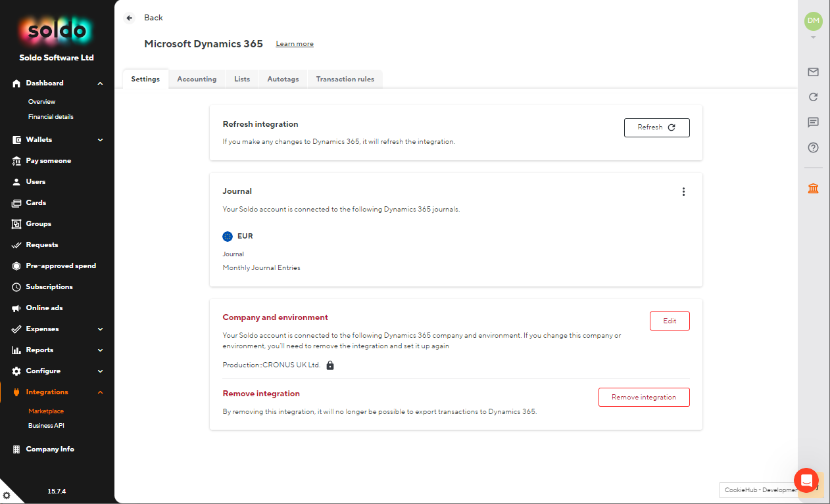Click the orange bank icon in right panel
830x504 pixels.
814,189
